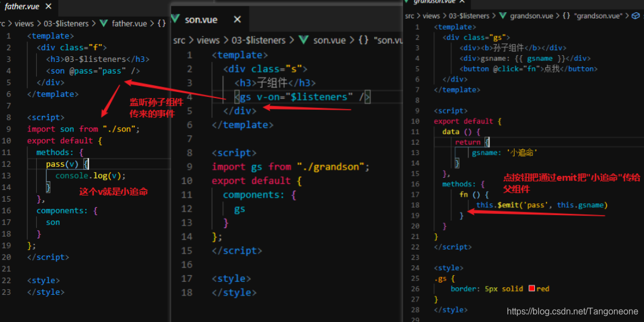Open 'grandson.vue' breadcrumb file segment

tap(531, 16)
